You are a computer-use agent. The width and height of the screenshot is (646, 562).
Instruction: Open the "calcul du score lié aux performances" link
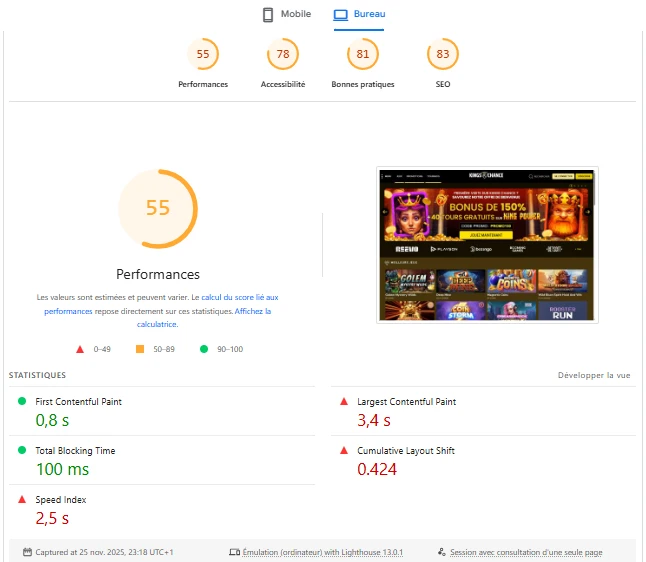[239, 298]
